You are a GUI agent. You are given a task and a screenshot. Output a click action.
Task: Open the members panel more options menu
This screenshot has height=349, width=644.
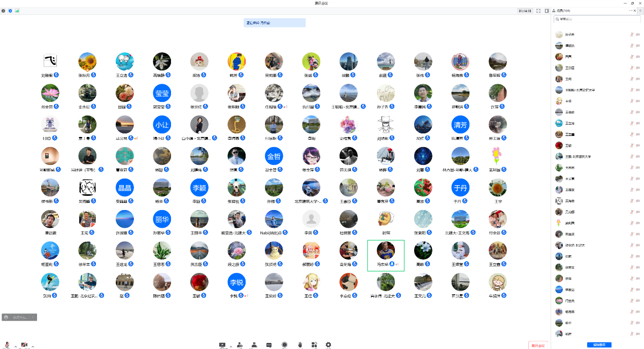631,11
